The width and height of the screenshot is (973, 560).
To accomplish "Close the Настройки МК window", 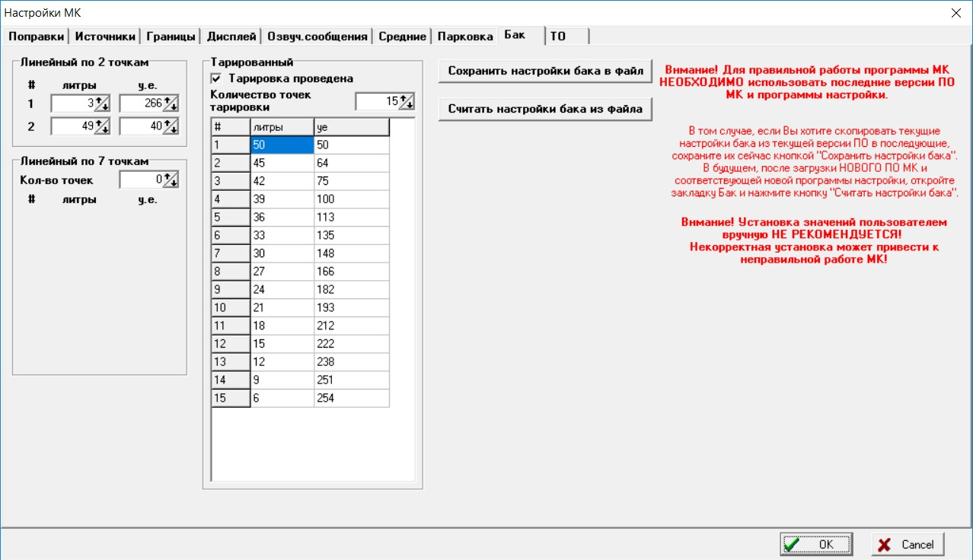I will [x=955, y=12].
